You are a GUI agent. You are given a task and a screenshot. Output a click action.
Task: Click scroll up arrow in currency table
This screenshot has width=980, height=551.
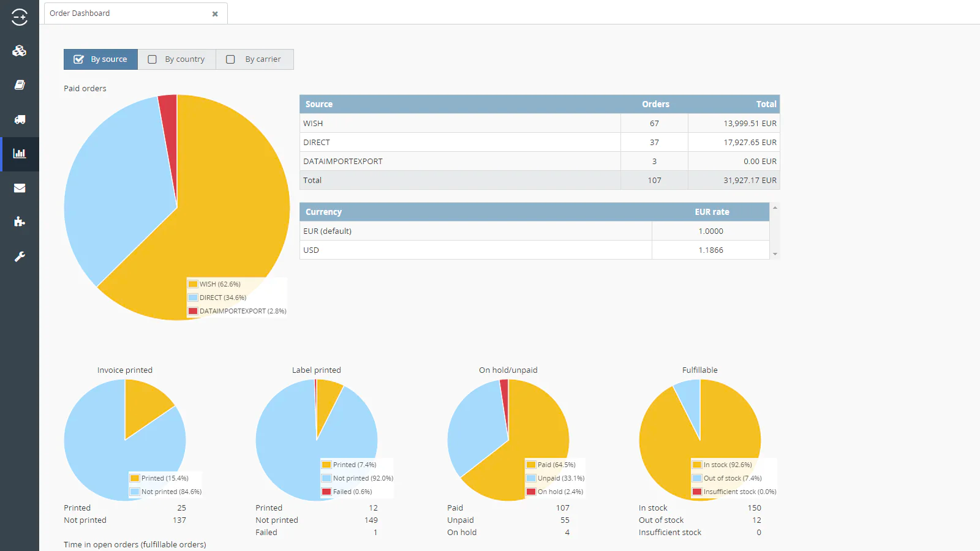pos(775,208)
